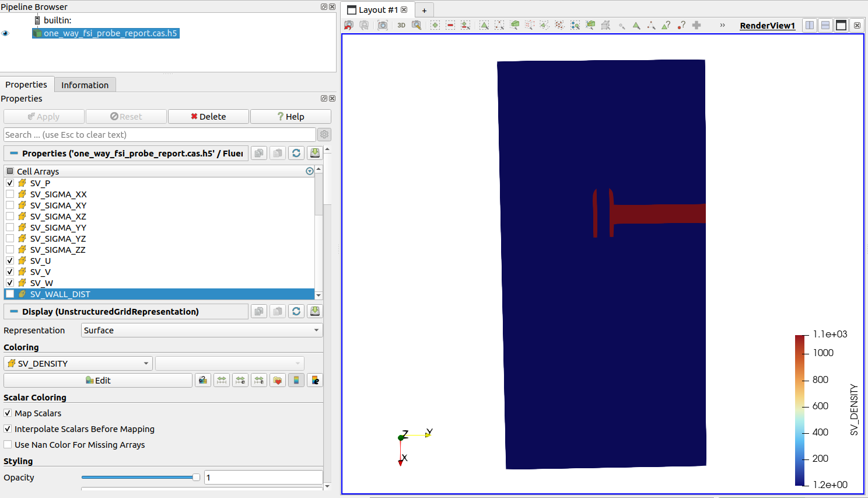Screen dimensions: 868x498
Task: Click the capture screenshot camera icon
Action: (383, 25)
